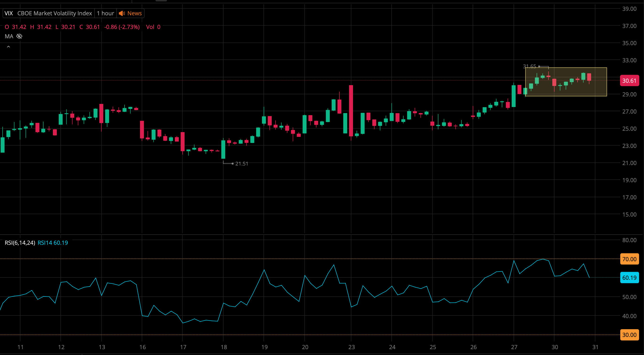The height and width of the screenshot is (355, 644).
Task: Click the orange 70.00 overbought level tag
Action: (629, 259)
